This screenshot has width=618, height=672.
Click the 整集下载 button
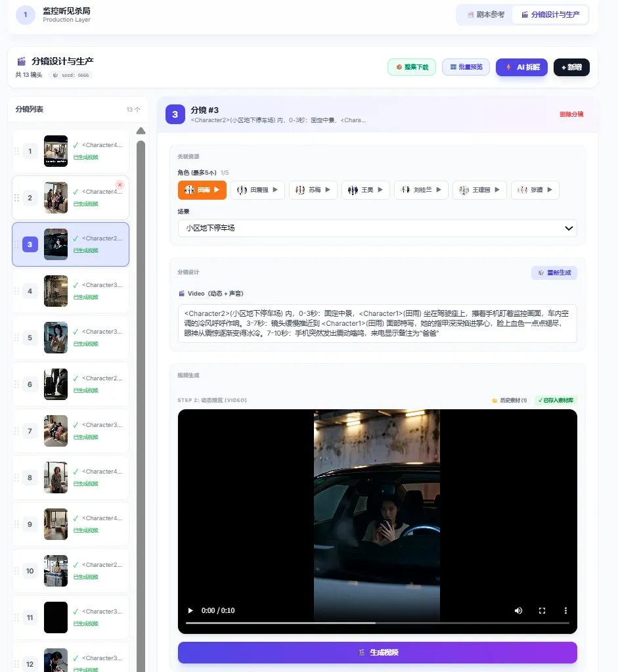coord(412,67)
